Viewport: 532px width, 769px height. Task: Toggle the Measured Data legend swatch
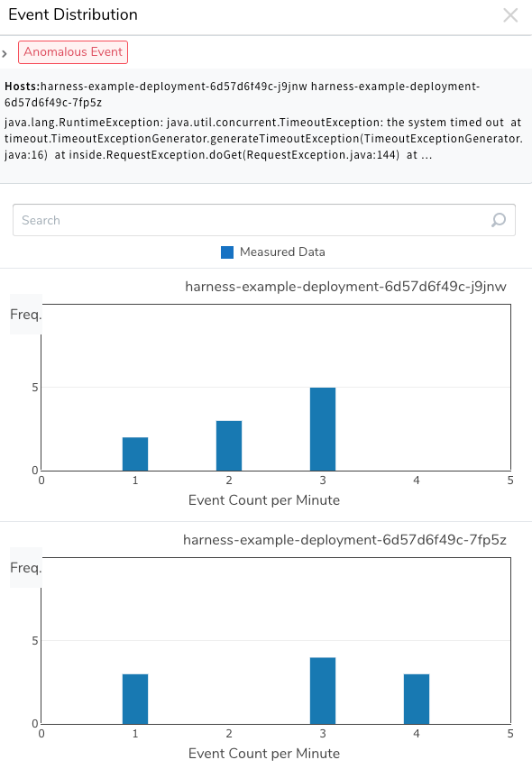227,252
